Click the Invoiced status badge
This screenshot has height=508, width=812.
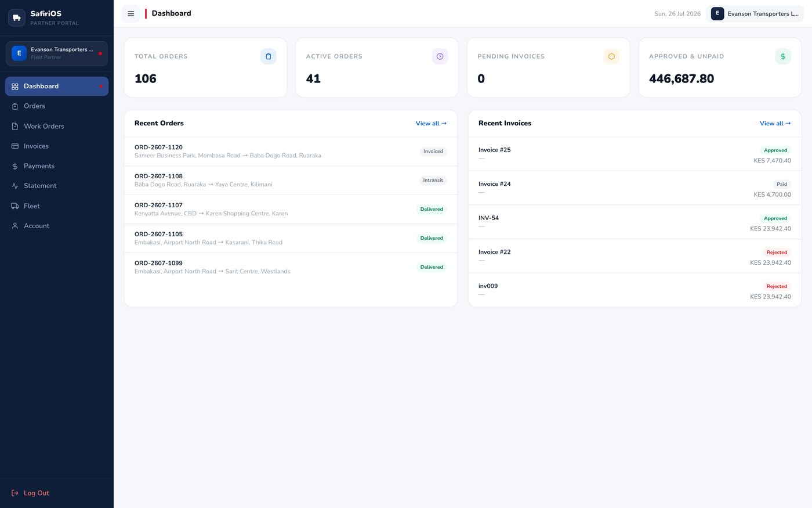(433, 152)
